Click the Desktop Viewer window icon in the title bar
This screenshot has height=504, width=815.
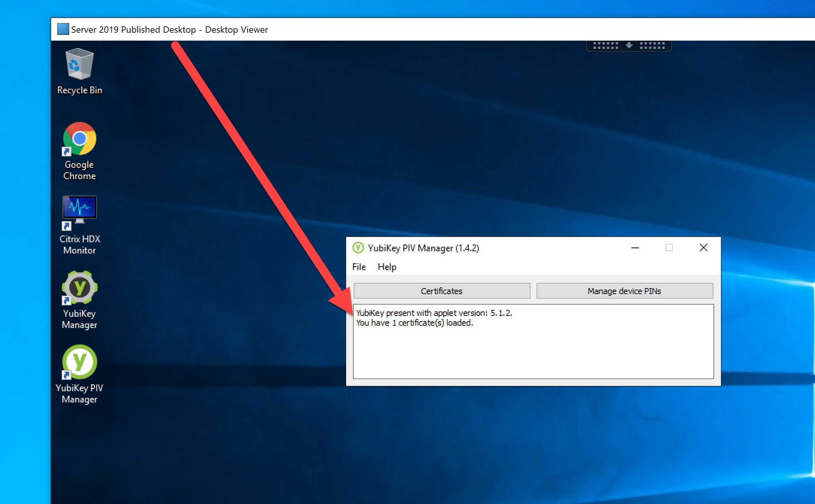63,29
